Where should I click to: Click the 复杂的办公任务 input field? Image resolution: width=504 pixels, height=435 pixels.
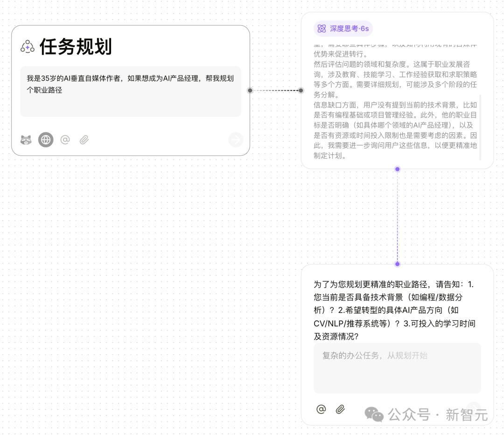coord(397,368)
